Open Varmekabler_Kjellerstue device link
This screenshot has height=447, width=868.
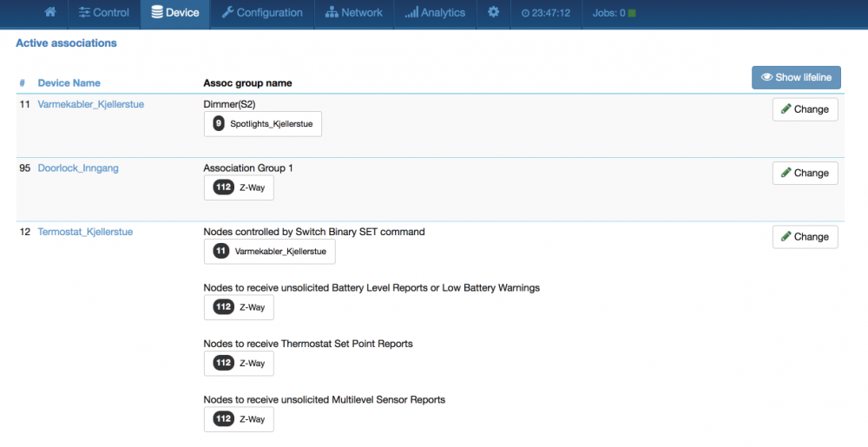coord(91,105)
